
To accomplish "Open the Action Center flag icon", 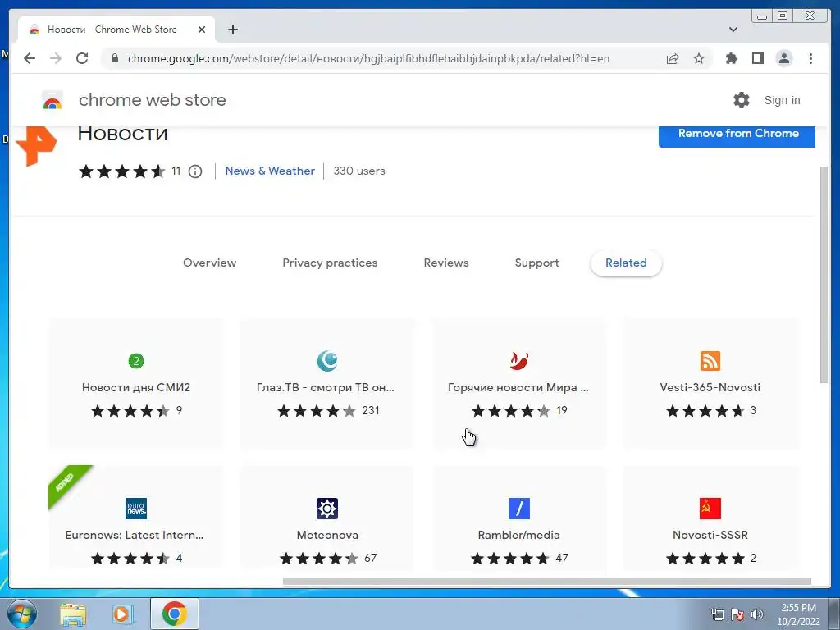I will click(737, 614).
